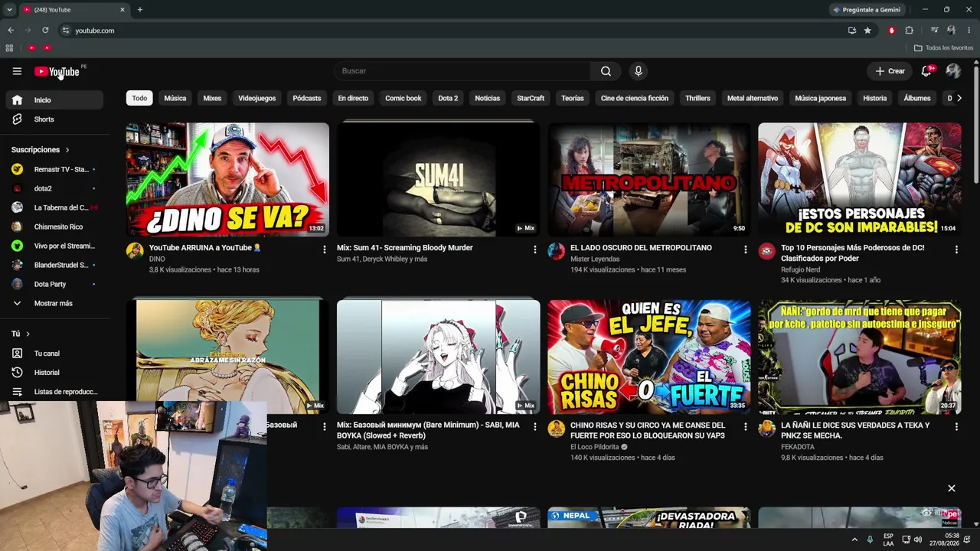Open a new browser tab
The height and width of the screenshot is (551, 980).
pyautogui.click(x=139, y=10)
